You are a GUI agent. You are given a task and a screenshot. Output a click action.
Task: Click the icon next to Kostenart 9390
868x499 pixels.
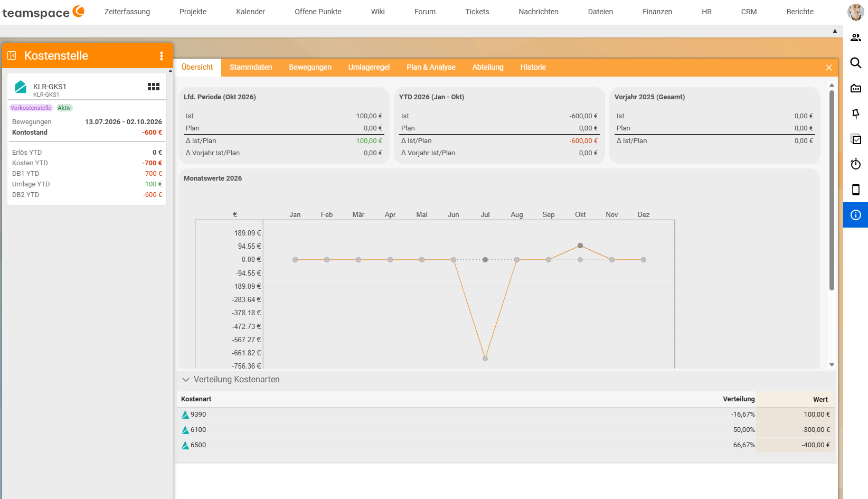tap(185, 415)
